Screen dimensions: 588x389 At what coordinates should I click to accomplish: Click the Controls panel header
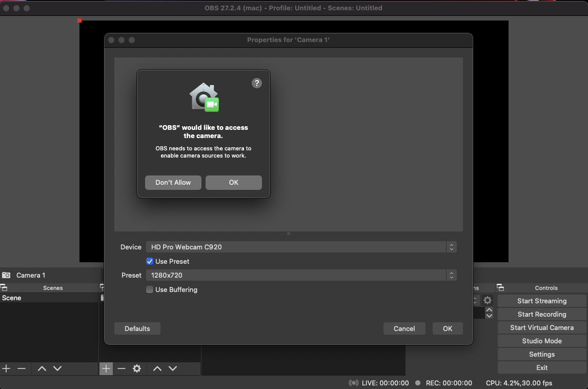point(546,288)
